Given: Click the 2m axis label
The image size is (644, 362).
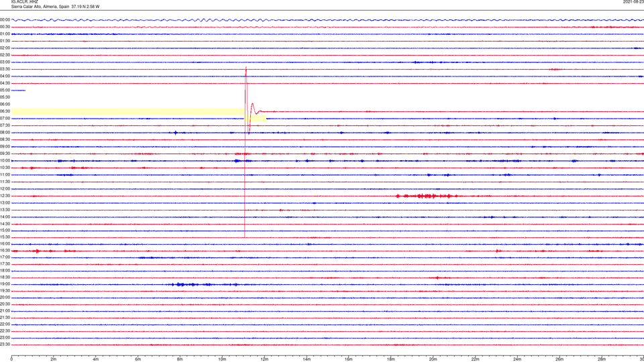Looking at the screenshot, I should click(54, 359).
